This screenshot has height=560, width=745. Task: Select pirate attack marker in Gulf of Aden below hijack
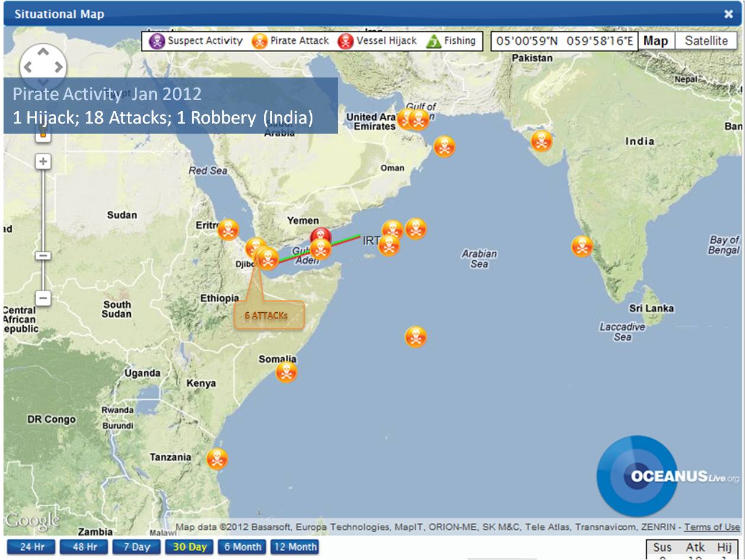pos(321,250)
